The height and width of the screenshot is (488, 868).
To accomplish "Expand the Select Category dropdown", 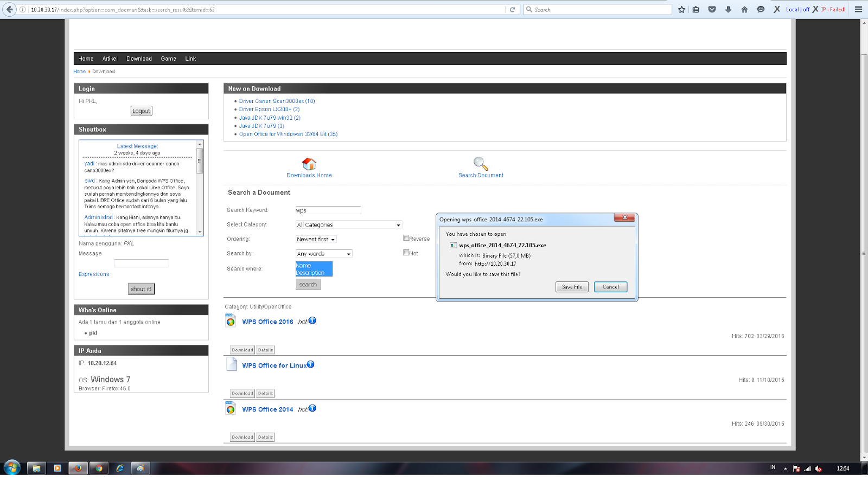I will point(349,224).
